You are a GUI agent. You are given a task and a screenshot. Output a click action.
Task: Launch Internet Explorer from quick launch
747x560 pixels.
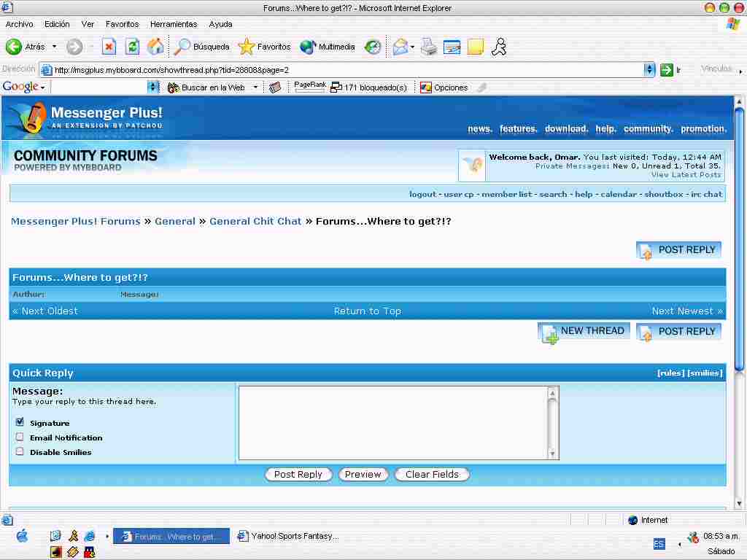coord(90,536)
